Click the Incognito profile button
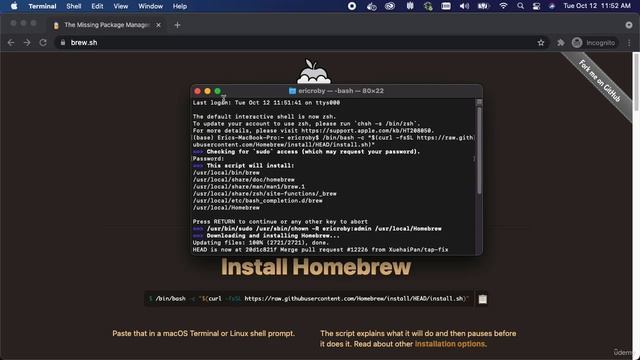 [594, 42]
